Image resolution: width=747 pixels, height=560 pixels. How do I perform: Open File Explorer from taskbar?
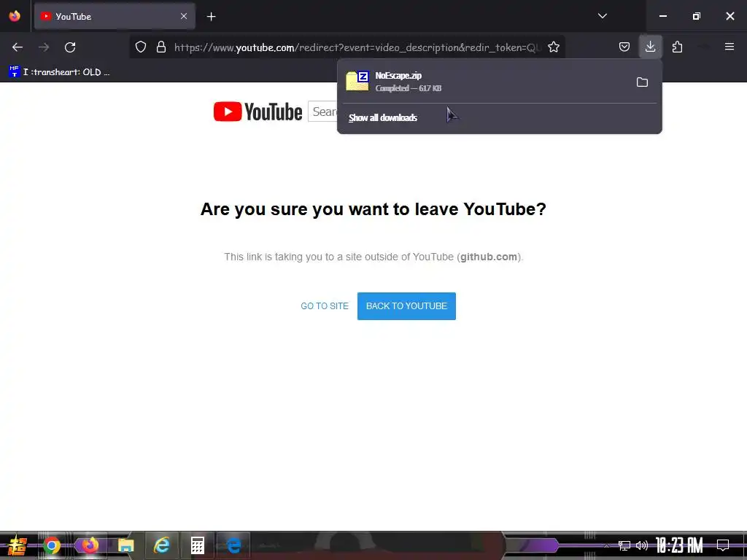point(125,545)
